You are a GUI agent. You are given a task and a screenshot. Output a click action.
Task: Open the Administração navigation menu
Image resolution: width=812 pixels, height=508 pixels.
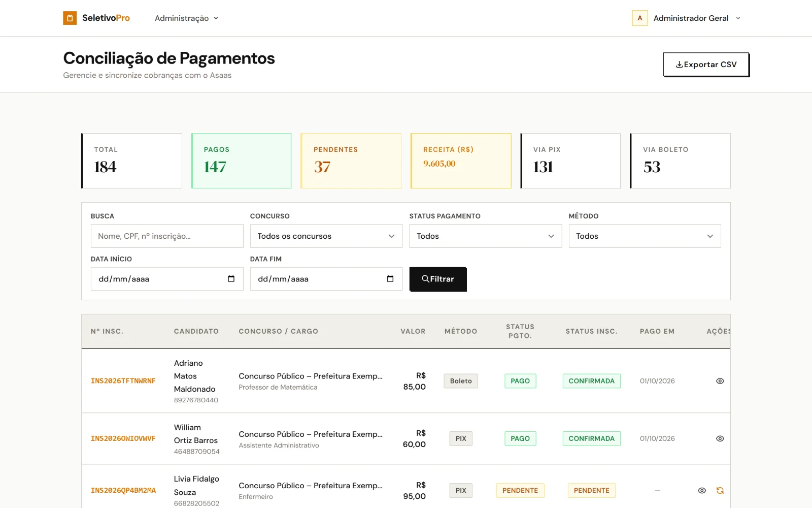186,18
